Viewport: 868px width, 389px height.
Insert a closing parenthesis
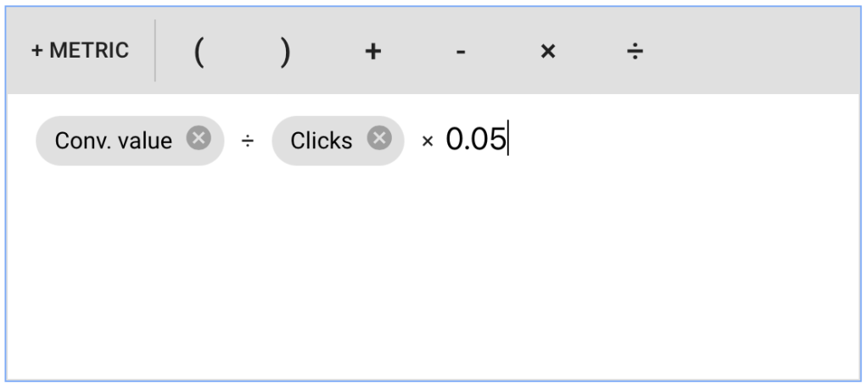click(285, 52)
